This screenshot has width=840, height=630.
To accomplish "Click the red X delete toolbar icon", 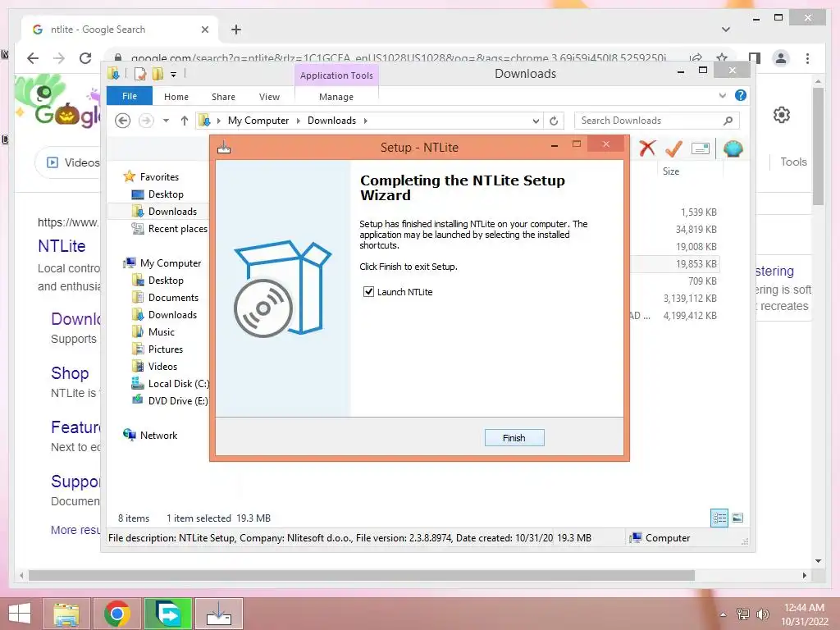I will click(x=647, y=148).
